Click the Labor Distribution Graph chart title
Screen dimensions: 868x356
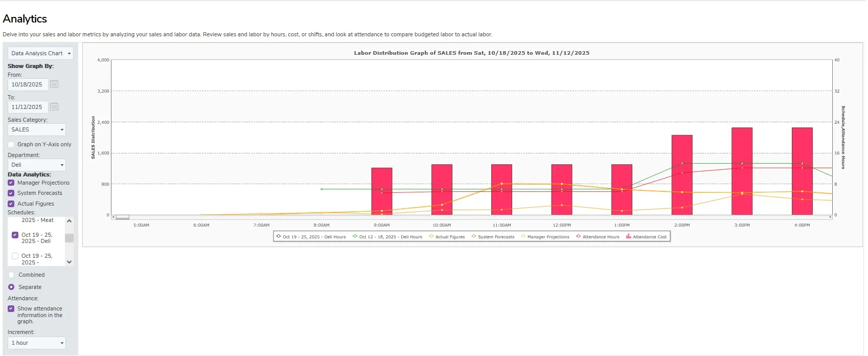coord(472,53)
